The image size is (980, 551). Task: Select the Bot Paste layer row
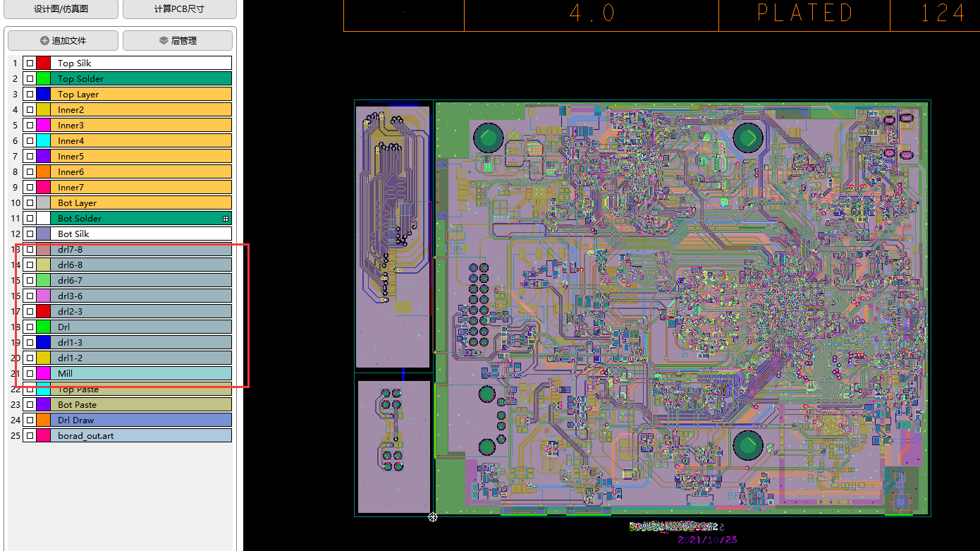tap(141, 405)
